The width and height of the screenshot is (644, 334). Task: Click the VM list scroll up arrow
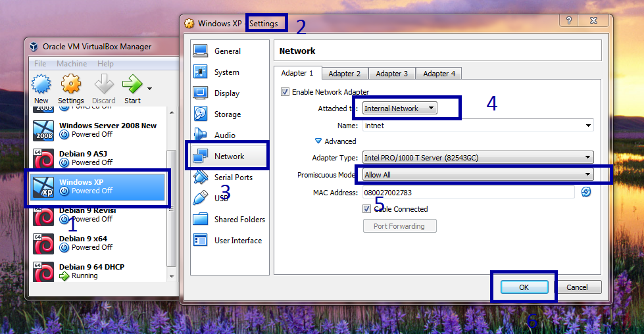pyautogui.click(x=172, y=112)
